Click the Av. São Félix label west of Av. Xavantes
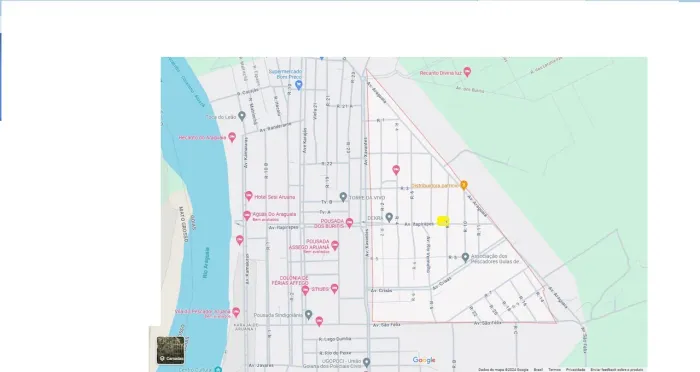Screen dimensions: 700x372 (386, 325)
